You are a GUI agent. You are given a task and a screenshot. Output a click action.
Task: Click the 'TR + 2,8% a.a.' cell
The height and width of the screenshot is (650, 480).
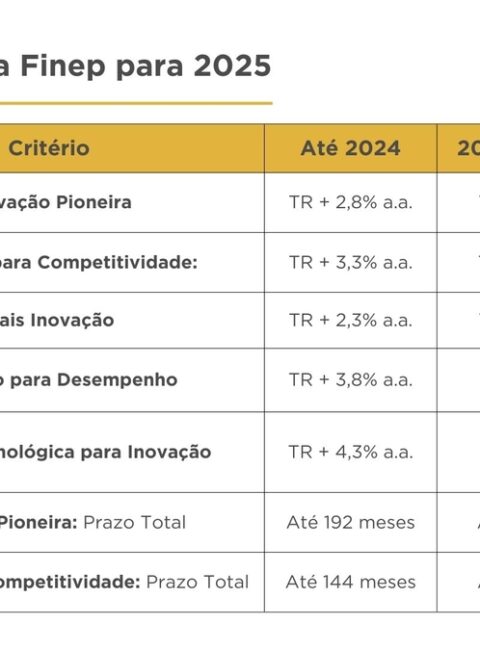(351, 202)
